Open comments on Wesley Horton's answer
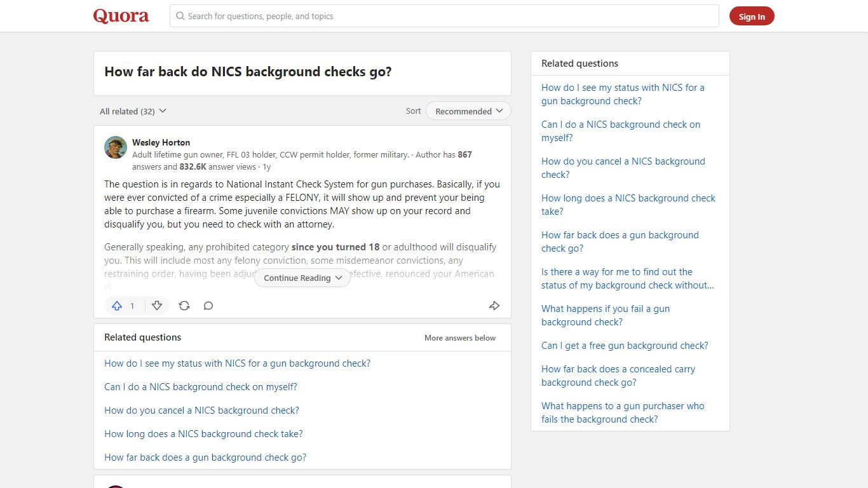Viewport: 868px width, 488px height. (x=208, y=306)
